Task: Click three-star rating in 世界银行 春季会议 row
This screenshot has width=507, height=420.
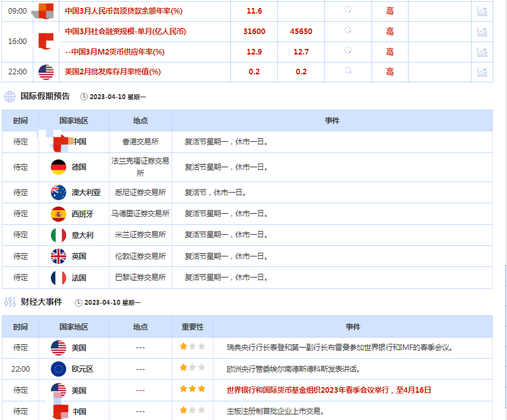Action: tap(192, 390)
